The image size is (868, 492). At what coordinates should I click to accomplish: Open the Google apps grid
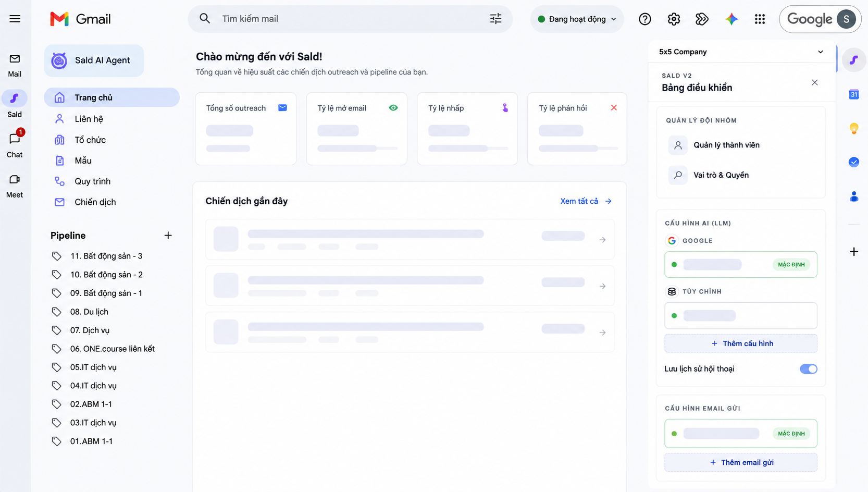tap(760, 19)
